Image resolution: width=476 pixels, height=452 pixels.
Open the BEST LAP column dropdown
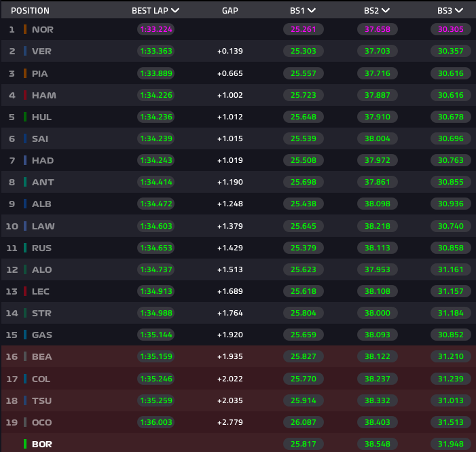pyautogui.click(x=175, y=11)
